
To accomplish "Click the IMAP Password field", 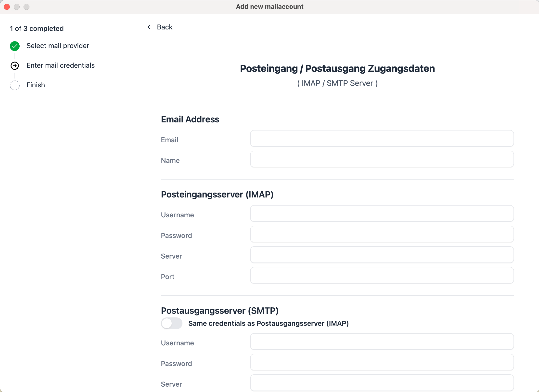I will click(382, 234).
